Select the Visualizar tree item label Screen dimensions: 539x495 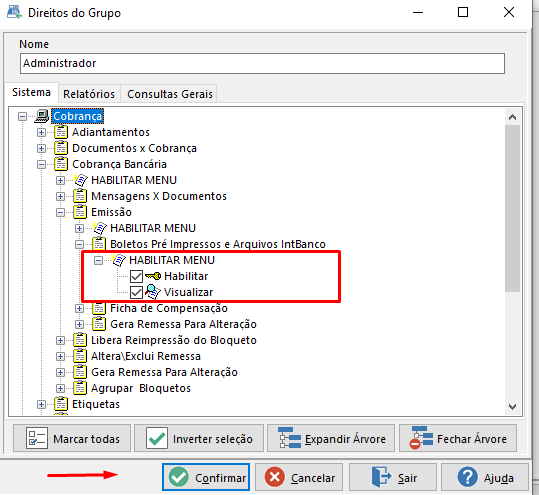[x=188, y=292]
